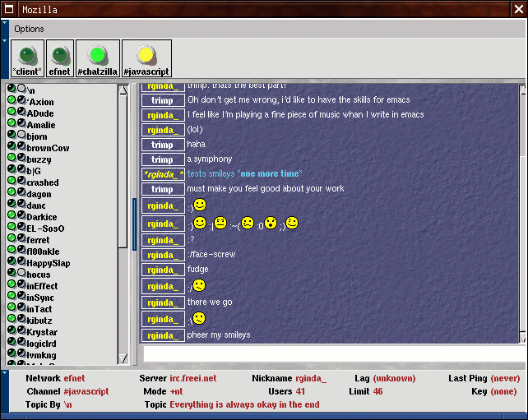Click the voice status icon next to inTact
The height and width of the screenshot is (420, 528).
click(x=21, y=307)
